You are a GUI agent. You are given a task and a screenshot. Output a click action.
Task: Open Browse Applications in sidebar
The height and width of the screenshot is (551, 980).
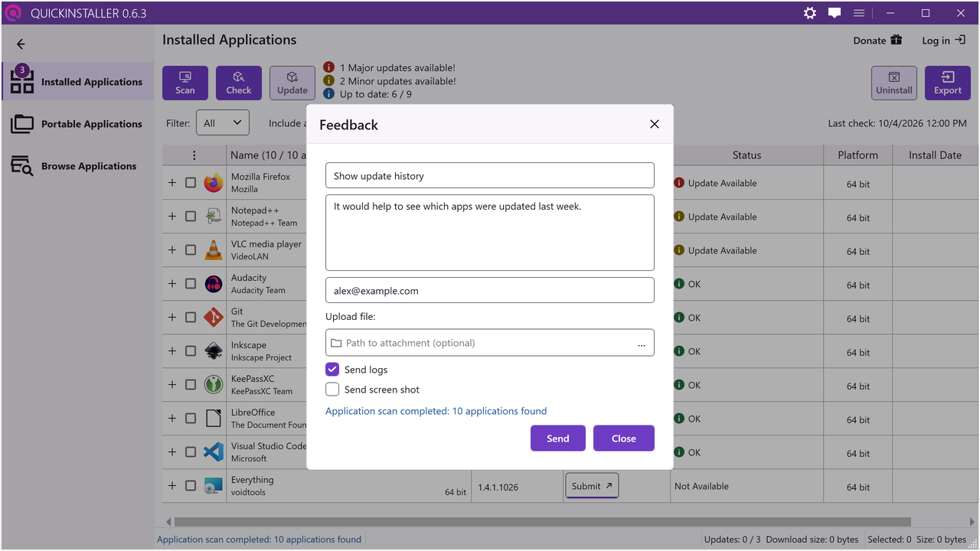click(77, 166)
